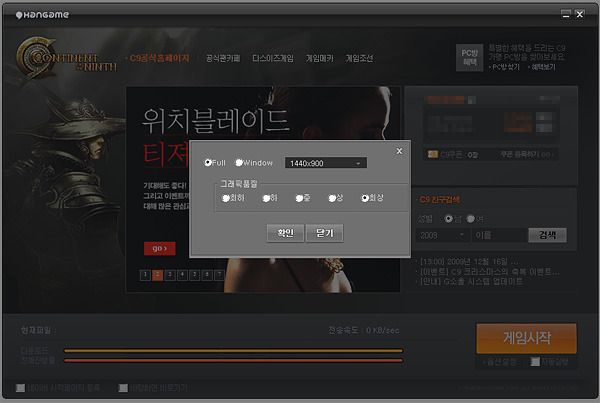Switch to banner page 3
Screen dimensions: 600x403
pyautogui.click(x=170, y=275)
